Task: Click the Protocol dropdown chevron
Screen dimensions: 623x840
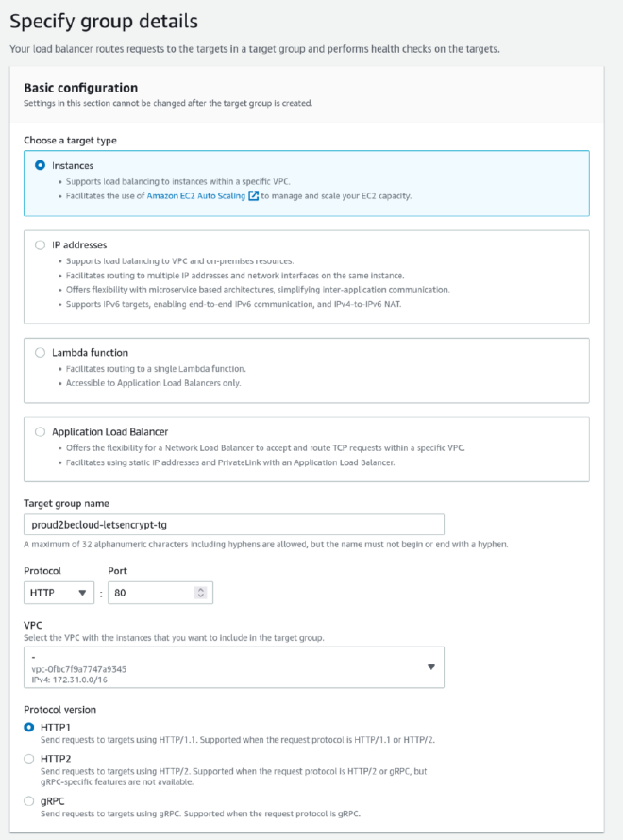Action: click(x=80, y=592)
